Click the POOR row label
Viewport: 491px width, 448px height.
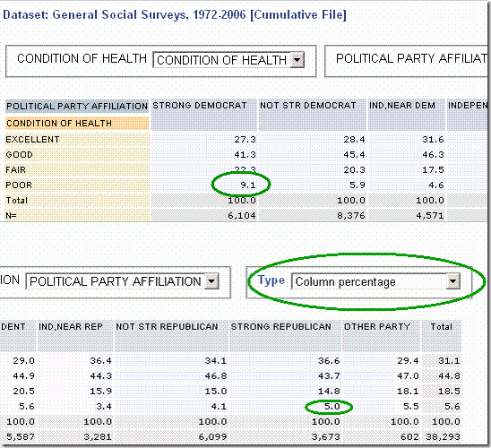coord(19,185)
